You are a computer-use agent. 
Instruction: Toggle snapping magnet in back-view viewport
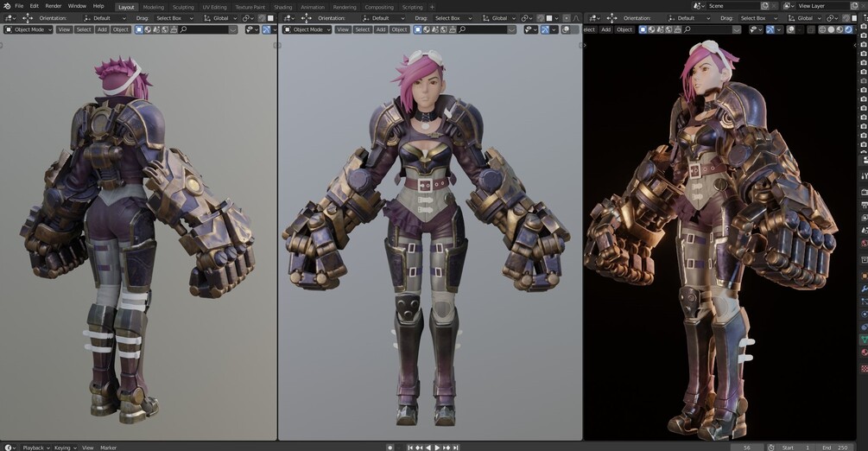[x=262, y=18]
